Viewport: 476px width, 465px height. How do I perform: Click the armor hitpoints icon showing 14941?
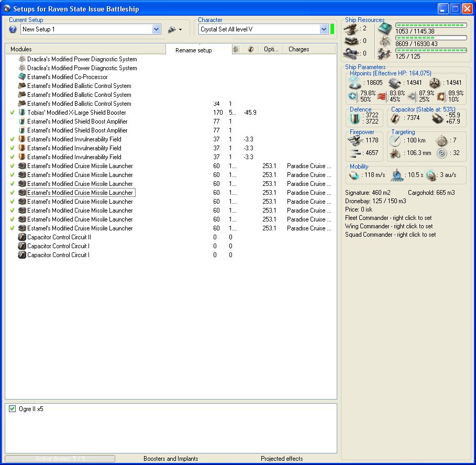point(395,83)
